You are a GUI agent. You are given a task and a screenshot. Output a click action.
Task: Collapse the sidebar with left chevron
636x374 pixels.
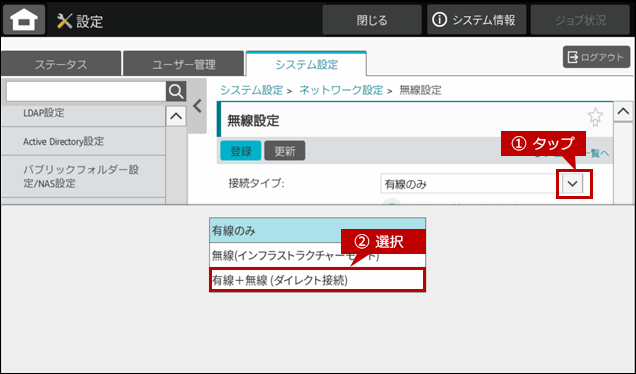coord(198,106)
